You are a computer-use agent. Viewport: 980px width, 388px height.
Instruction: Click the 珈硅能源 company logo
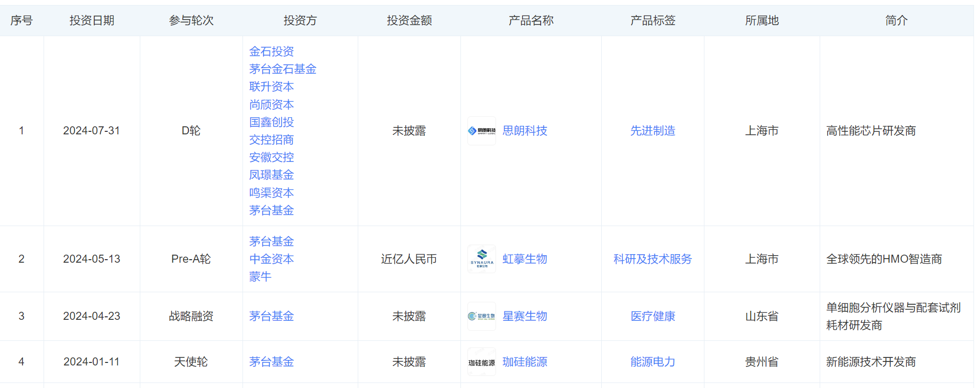coord(481,362)
